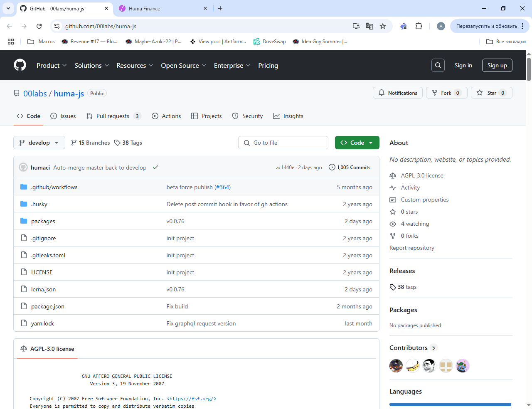This screenshot has height=409, width=532.
Task: Open the LICENSE file in file list
Action: 42,272
